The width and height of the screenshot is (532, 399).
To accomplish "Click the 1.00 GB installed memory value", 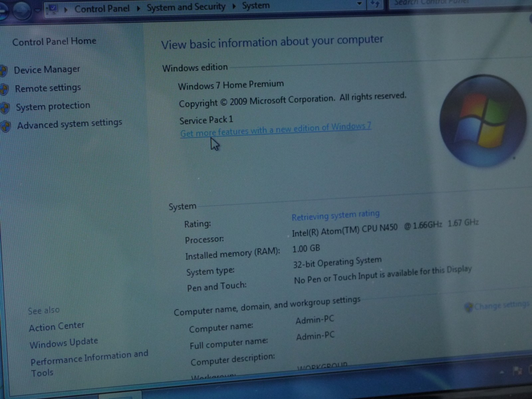I will (306, 248).
